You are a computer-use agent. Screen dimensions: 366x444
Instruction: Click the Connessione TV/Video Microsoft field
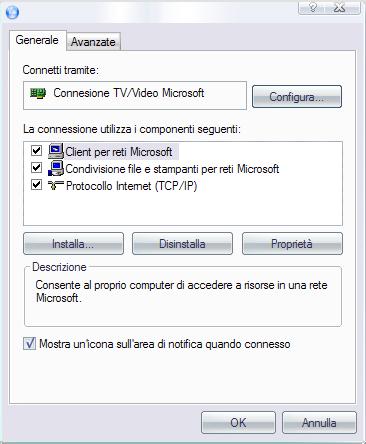coord(135,95)
